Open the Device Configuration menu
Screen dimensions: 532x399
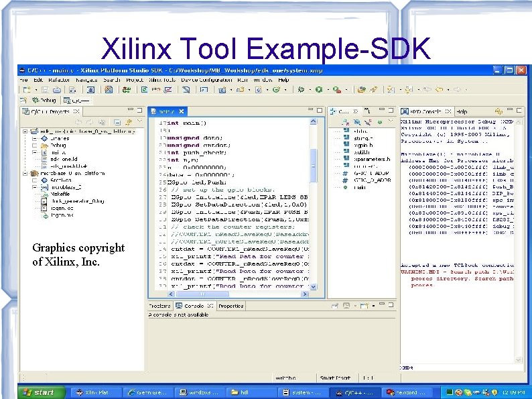(x=206, y=80)
